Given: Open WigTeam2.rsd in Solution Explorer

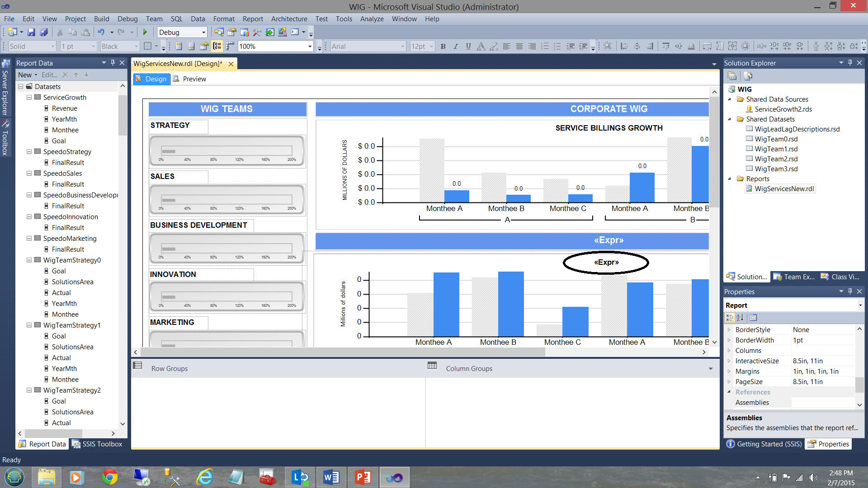Looking at the screenshot, I should 776,159.
